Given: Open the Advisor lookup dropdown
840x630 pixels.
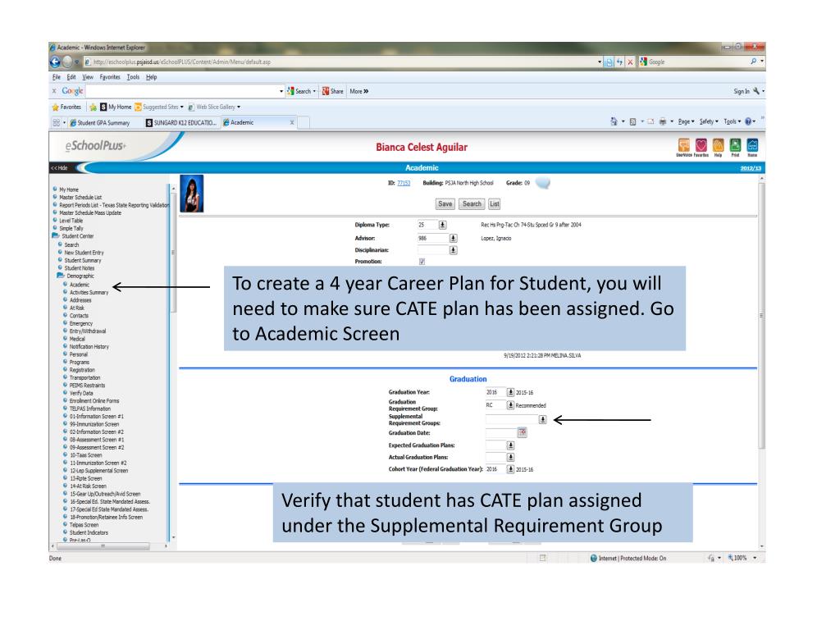Looking at the screenshot, I should point(453,238).
